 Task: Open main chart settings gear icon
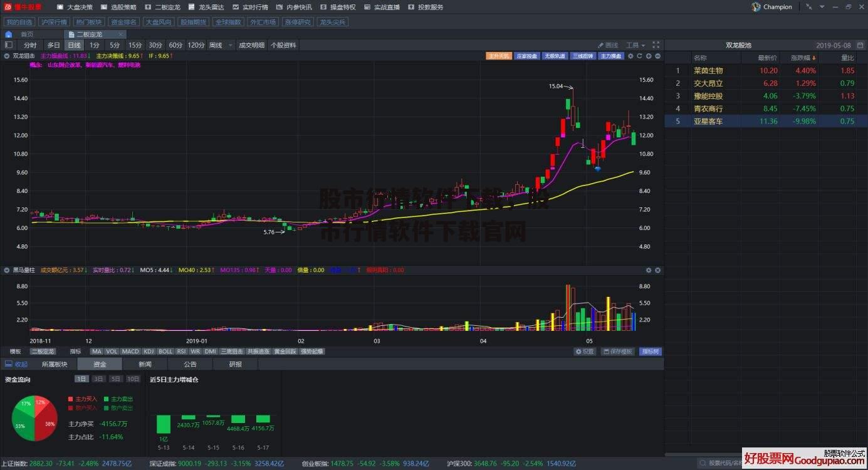pyautogui.click(x=630, y=56)
